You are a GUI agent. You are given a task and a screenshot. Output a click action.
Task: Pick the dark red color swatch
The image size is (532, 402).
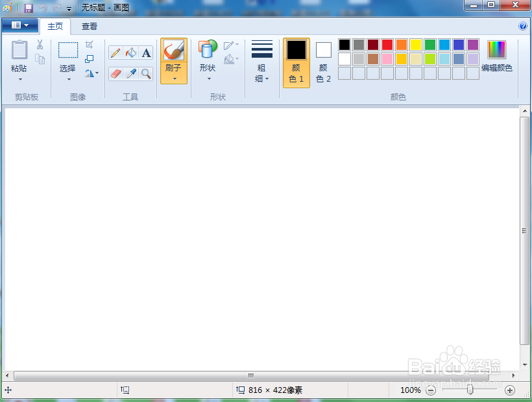point(373,45)
